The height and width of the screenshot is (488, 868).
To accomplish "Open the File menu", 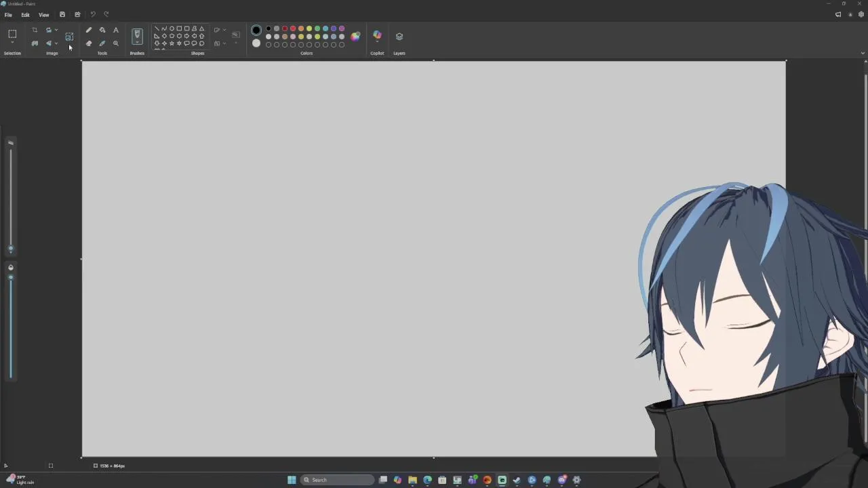I will (8, 15).
